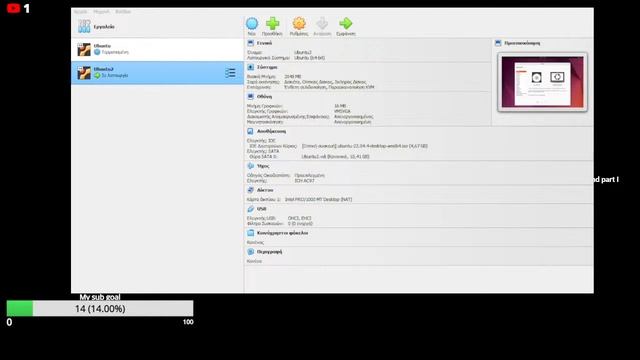Click the Storage (Αποθήκευση) section icon

(x=251, y=131)
